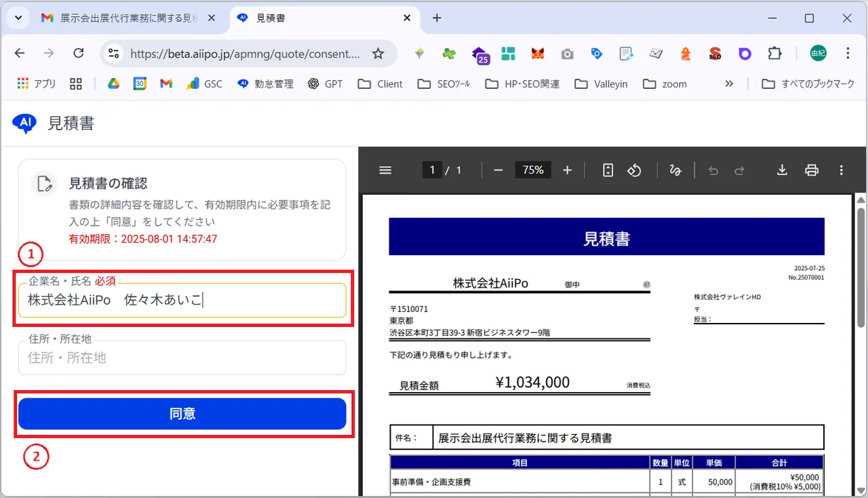Go back to the previous page
The image size is (868, 498).
coord(20,54)
